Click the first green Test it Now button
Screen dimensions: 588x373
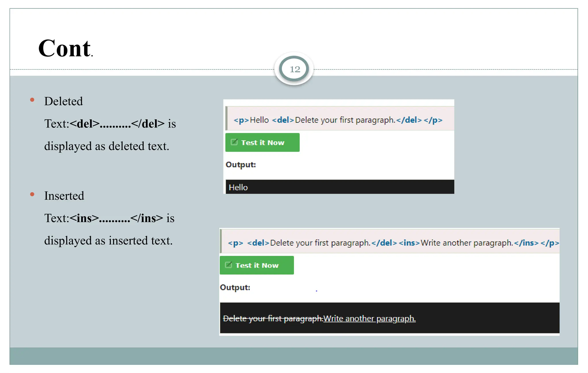262,142
